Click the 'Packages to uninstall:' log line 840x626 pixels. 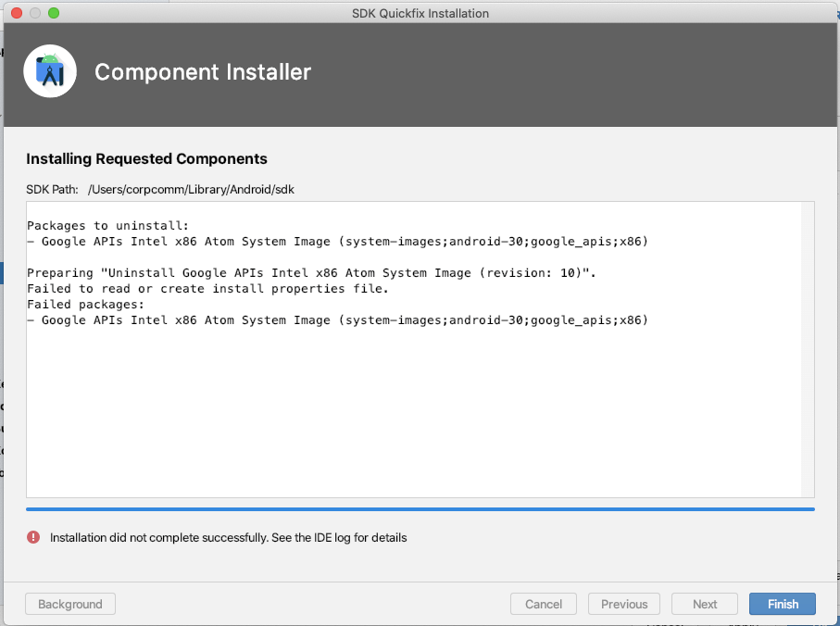click(x=107, y=225)
